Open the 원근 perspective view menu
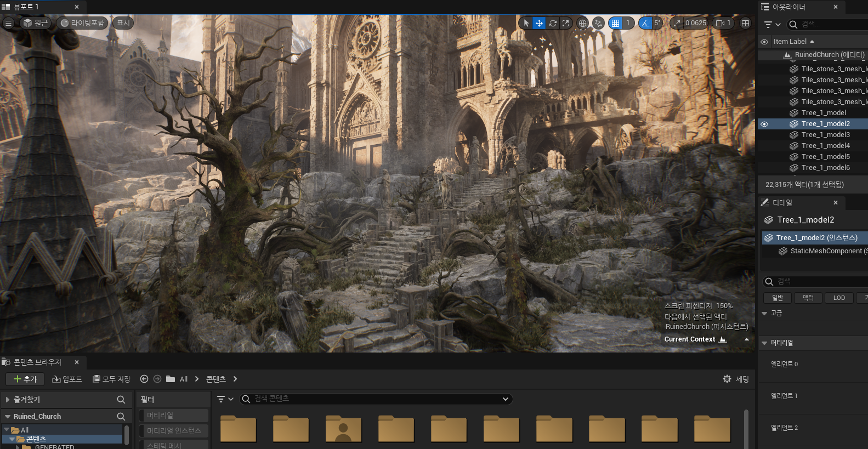Viewport: 868px width, 449px height. [x=36, y=23]
